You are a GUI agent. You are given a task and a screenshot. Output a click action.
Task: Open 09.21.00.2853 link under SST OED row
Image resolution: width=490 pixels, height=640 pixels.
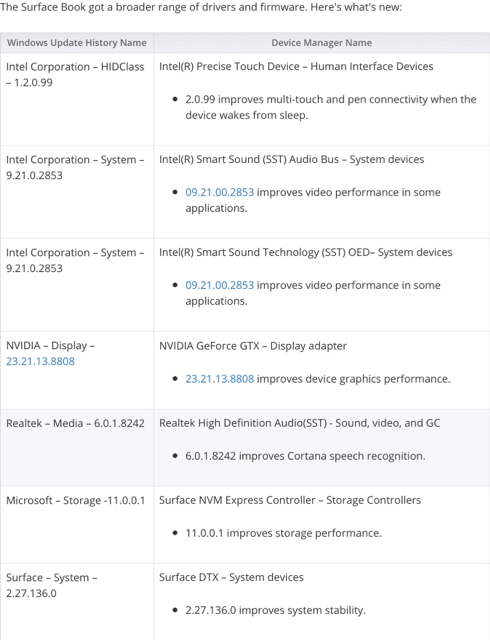point(219,285)
